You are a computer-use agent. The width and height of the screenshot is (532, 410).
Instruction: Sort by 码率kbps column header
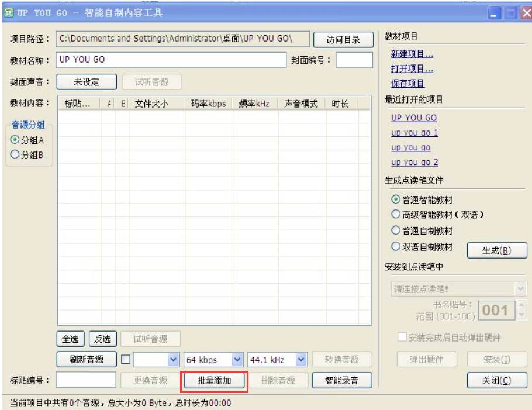click(208, 104)
